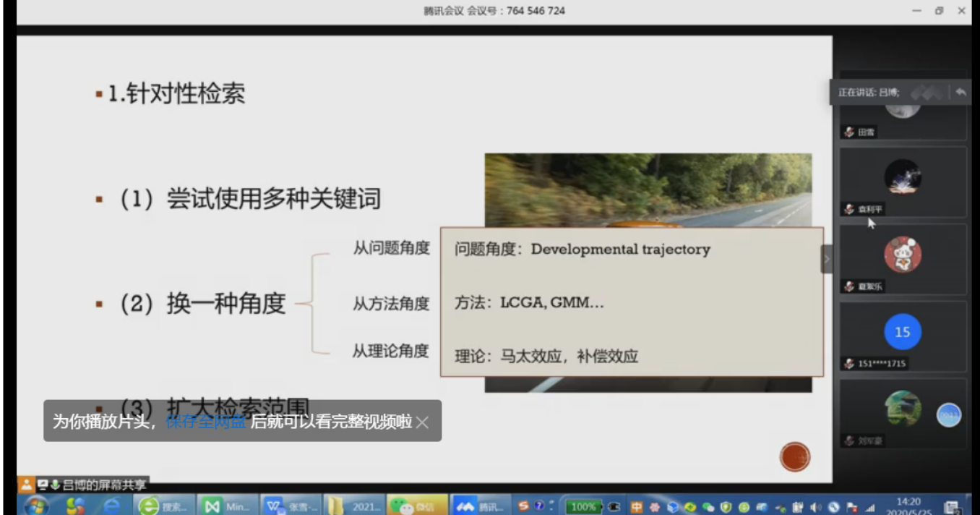Select the 夏翠乐 participant tile
Image resolution: width=980 pixels, height=515 pixels.
coord(902,258)
